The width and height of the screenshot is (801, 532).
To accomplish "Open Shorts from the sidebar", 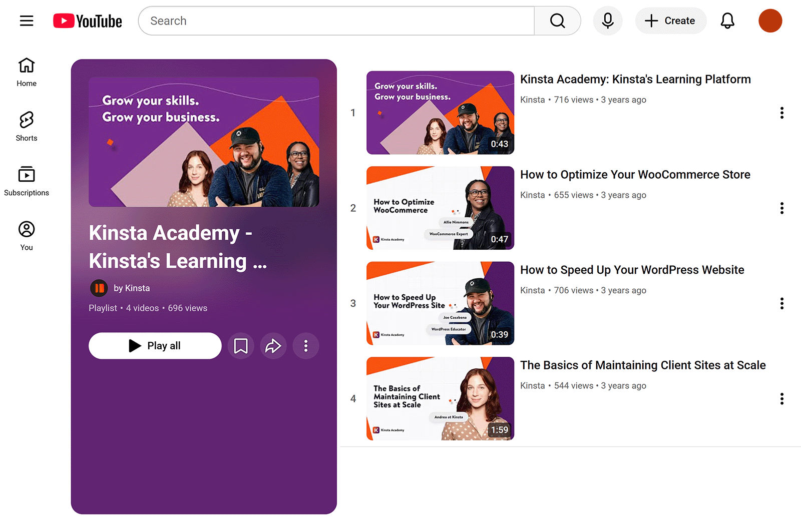I will pyautogui.click(x=27, y=127).
